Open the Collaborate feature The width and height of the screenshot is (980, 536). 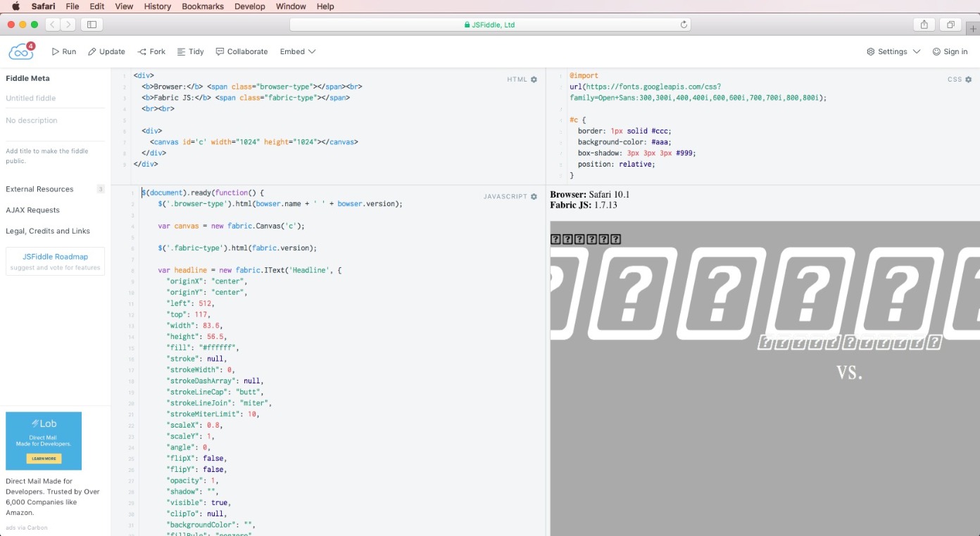pos(241,51)
